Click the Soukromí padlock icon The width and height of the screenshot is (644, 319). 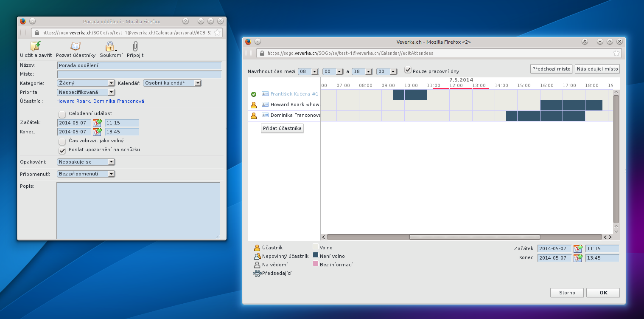tap(110, 46)
